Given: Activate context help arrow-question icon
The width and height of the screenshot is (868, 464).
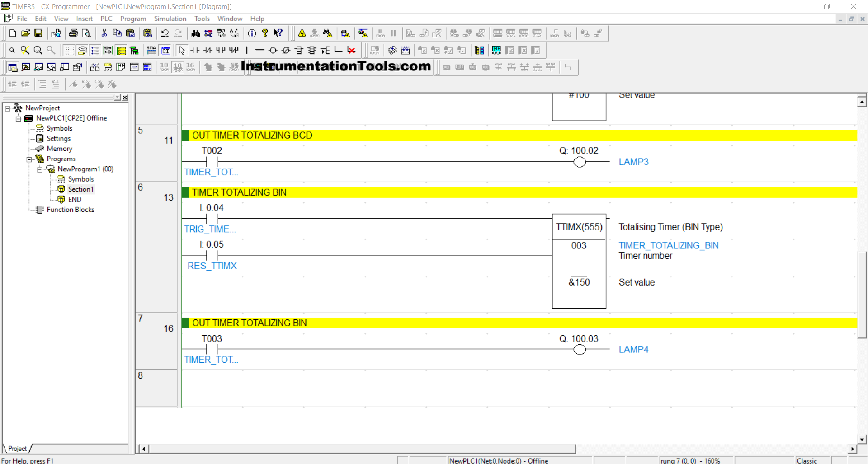Looking at the screenshot, I should point(278,33).
